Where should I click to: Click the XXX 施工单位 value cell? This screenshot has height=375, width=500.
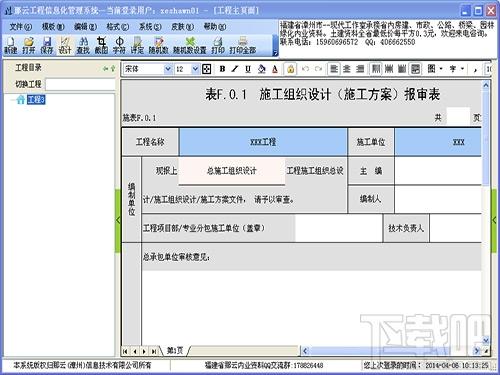[438, 142]
